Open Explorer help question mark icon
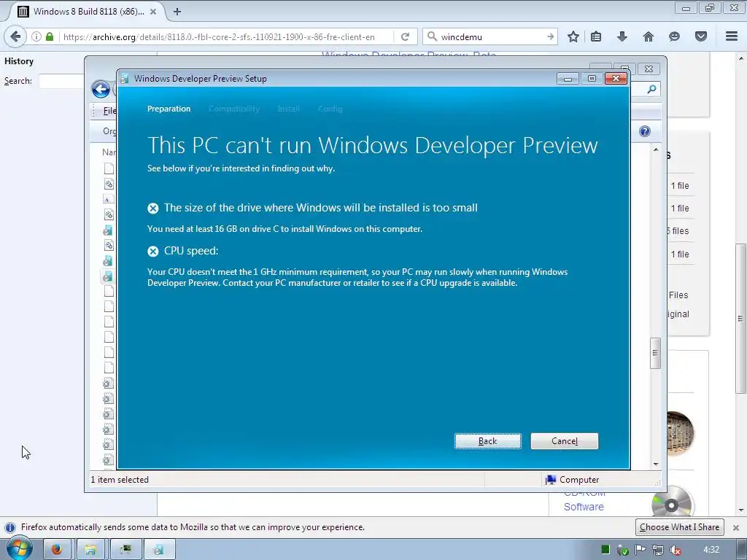 (645, 131)
